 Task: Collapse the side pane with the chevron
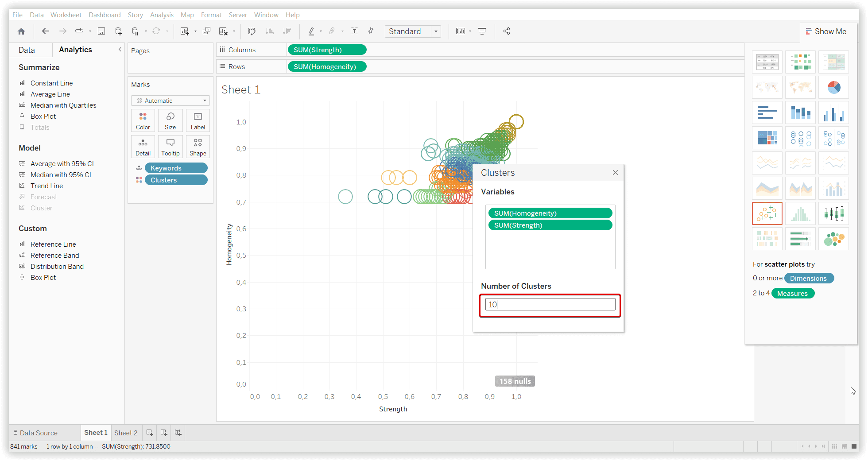[x=120, y=50]
